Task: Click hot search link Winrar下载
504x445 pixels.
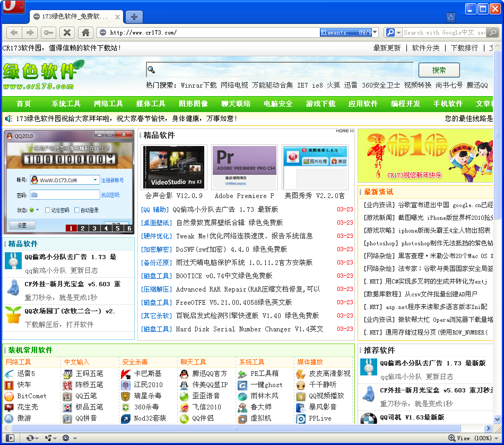Action: pyautogui.click(x=198, y=85)
